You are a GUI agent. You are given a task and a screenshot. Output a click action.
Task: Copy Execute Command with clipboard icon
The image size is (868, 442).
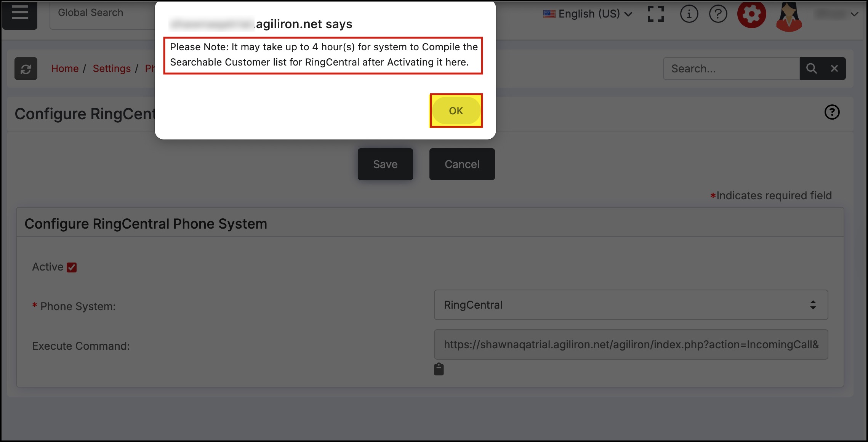[x=439, y=369]
